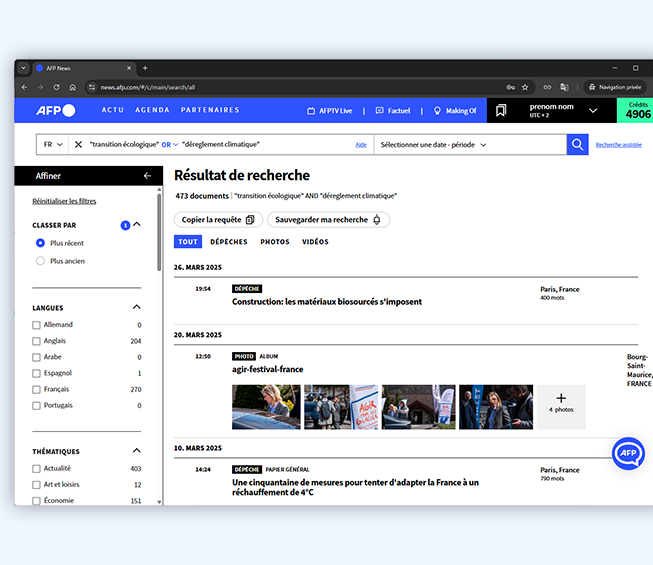Screen dimensions: 653x565
Task: Change the OR operator dropdown
Action: click(x=169, y=145)
